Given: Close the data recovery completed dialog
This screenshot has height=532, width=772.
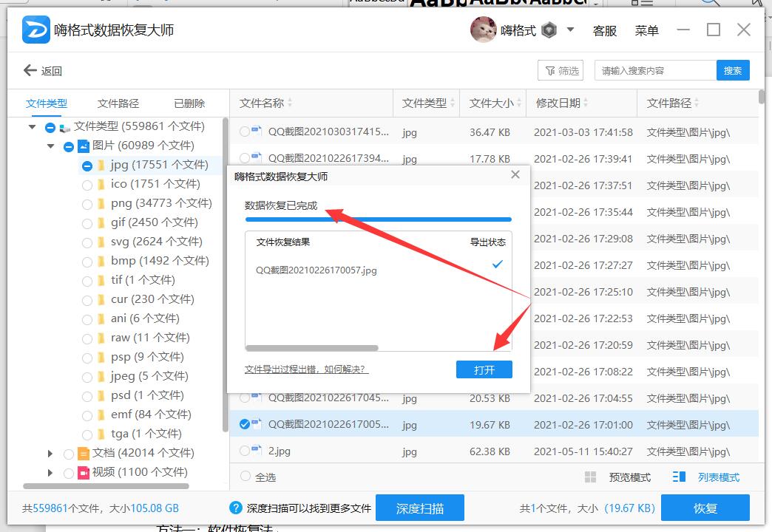Looking at the screenshot, I should (515, 174).
